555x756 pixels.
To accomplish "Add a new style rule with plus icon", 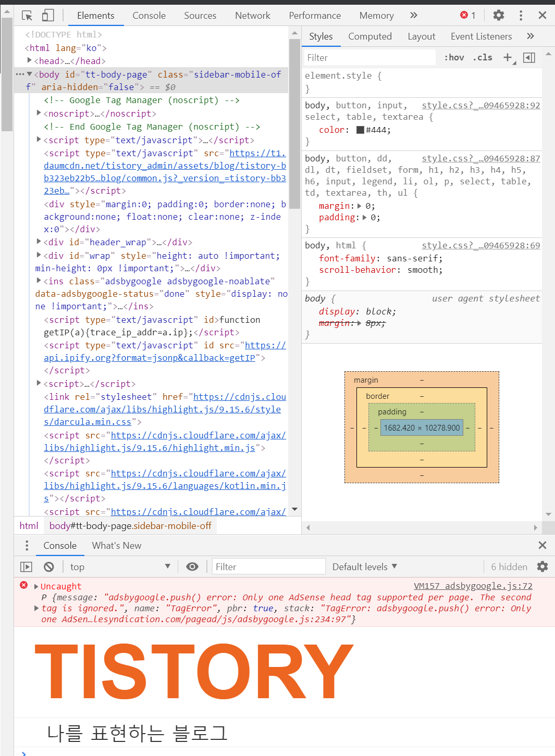I will 508,57.
